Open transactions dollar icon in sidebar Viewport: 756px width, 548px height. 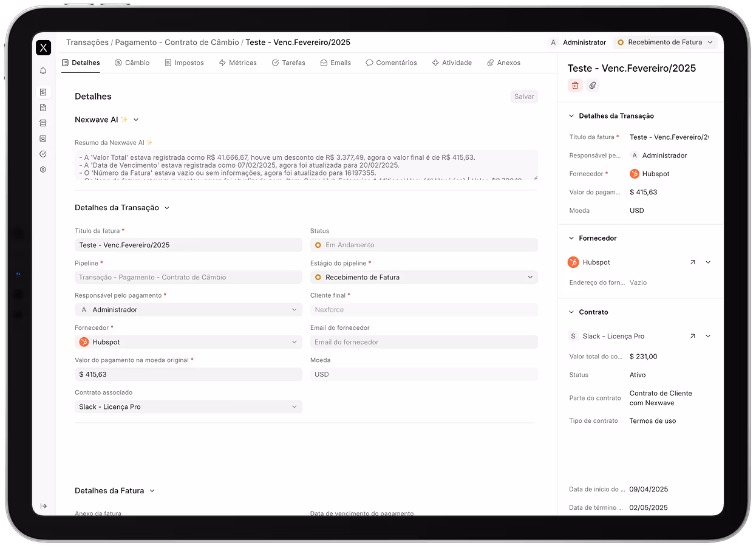[x=43, y=92]
